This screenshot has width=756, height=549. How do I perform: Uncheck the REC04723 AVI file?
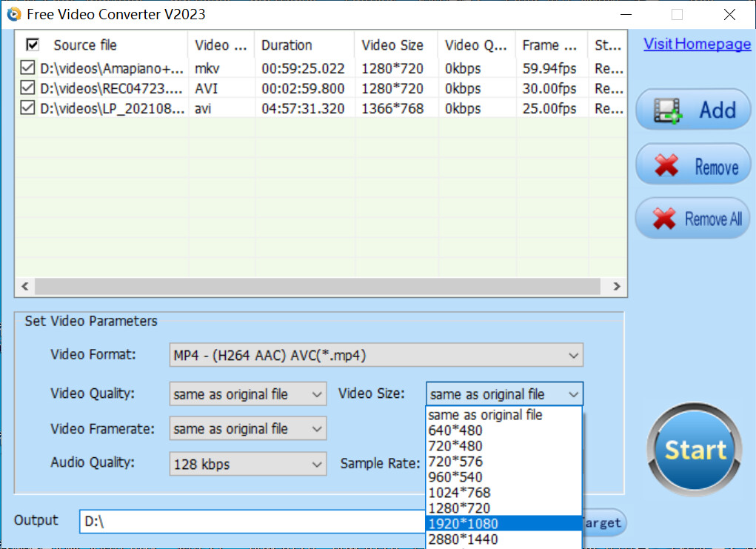(x=26, y=88)
